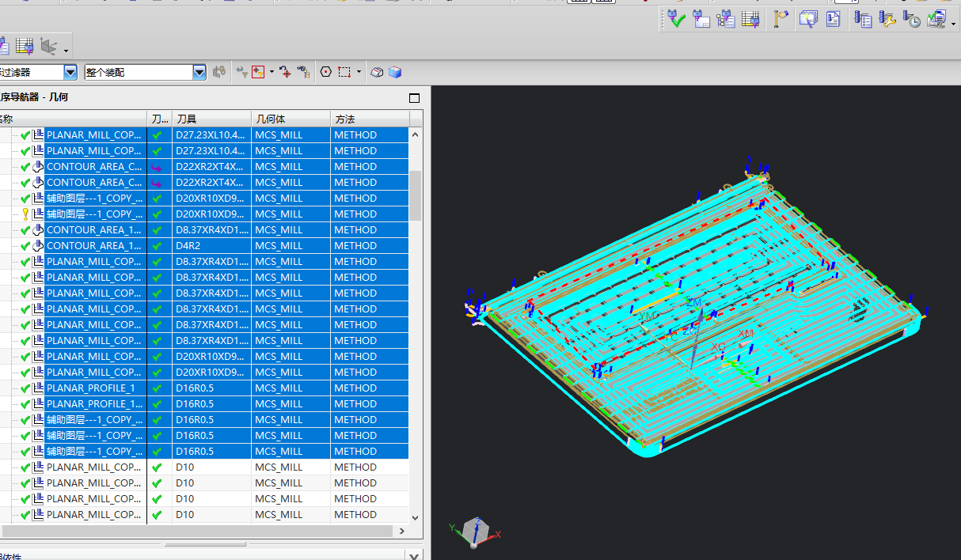Click the grey wireframe box icon
This screenshot has width=961, height=560.
(x=378, y=72)
